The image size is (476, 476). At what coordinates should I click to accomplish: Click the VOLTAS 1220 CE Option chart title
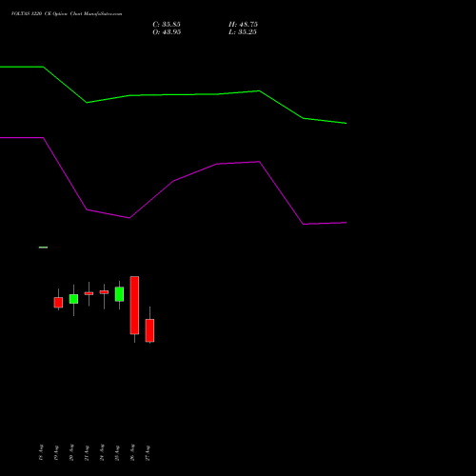click(x=67, y=14)
